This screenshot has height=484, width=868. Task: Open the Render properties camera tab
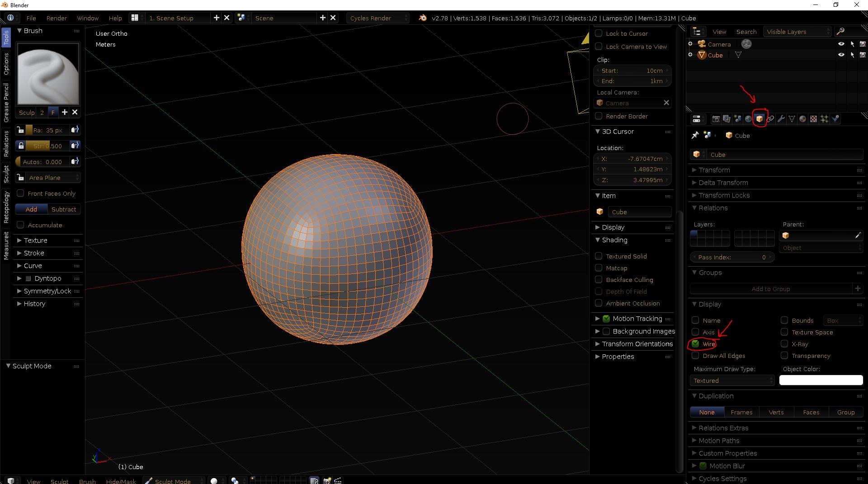716,119
